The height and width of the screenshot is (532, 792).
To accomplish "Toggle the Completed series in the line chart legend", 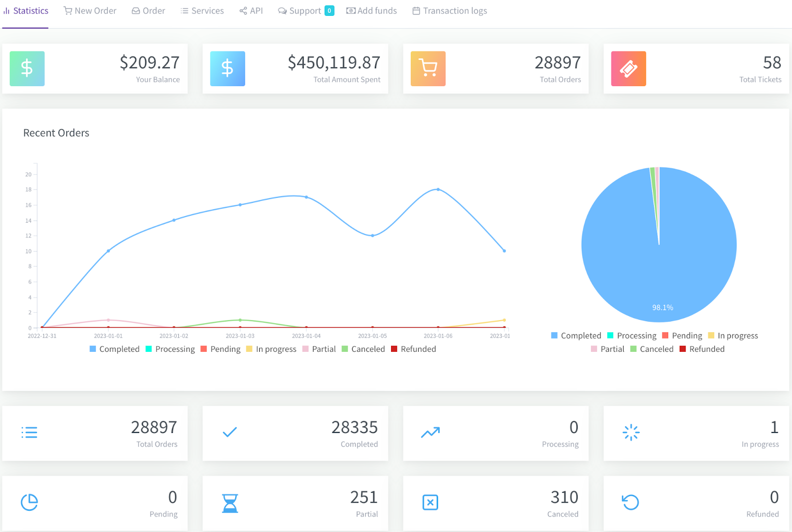I will [x=114, y=349].
